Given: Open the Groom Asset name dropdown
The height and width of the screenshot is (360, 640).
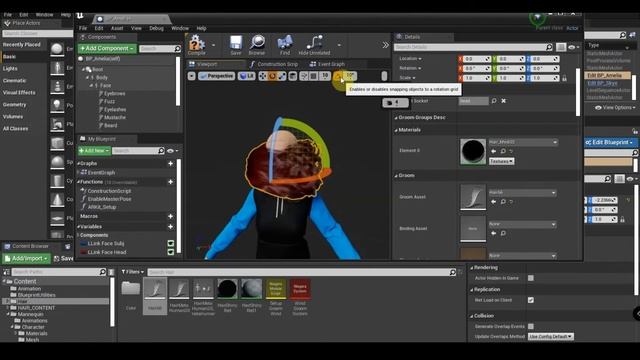Looking at the screenshot, I should pyautogui.click(x=522, y=193).
